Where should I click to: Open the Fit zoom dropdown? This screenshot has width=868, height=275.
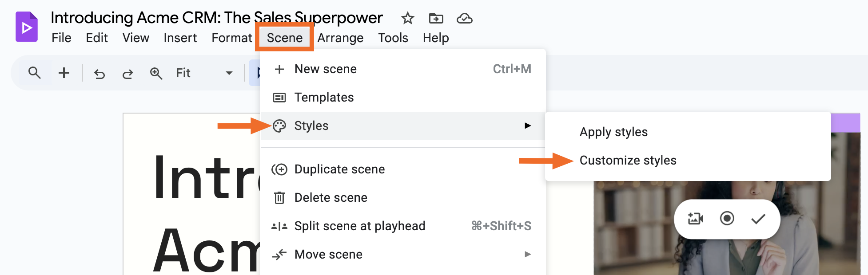coord(204,73)
